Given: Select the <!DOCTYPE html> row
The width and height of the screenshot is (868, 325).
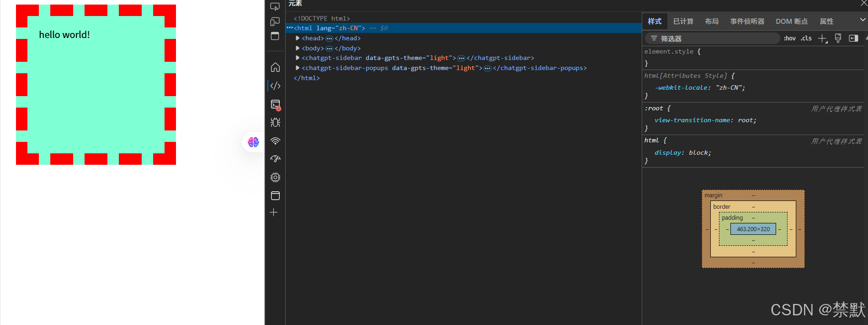Looking at the screenshot, I should (322, 18).
